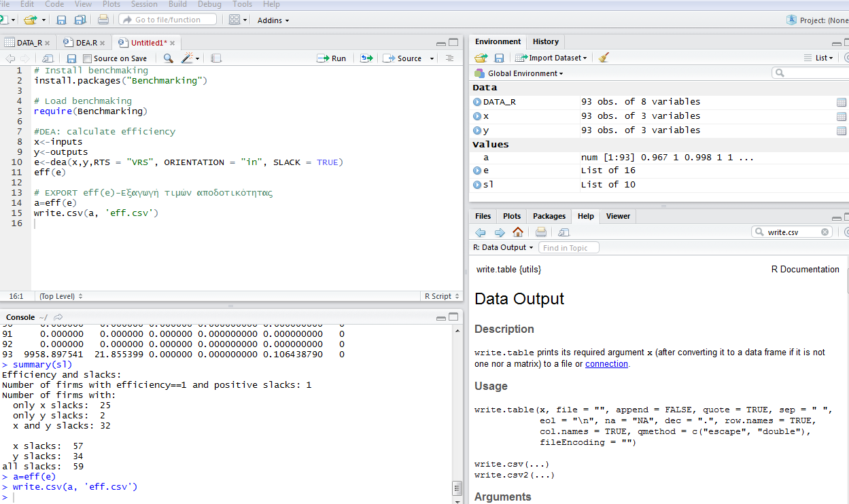Image resolution: width=849 pixels, height=504 pixels.
Task: Click the Environment search box
Action: pos(810,73)
